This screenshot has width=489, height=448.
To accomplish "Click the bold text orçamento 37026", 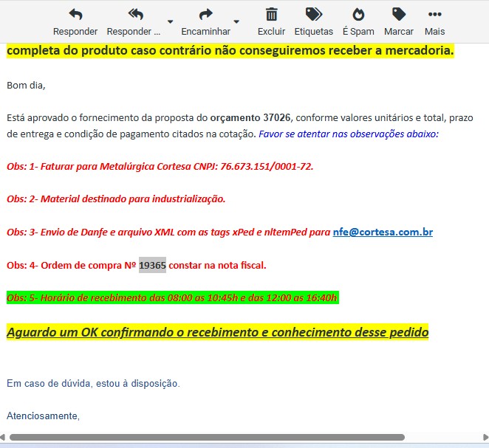I will (250, 117).
